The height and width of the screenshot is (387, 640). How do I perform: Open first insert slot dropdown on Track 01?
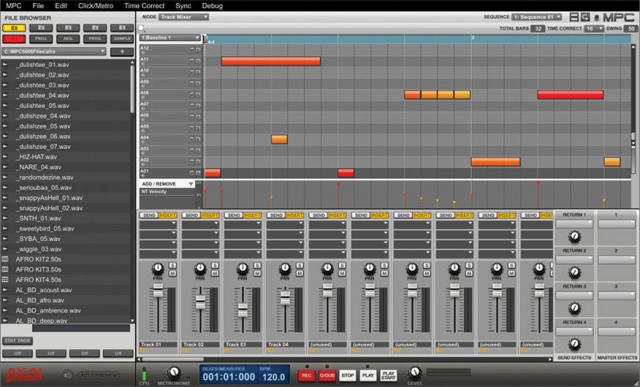(158, 224)
